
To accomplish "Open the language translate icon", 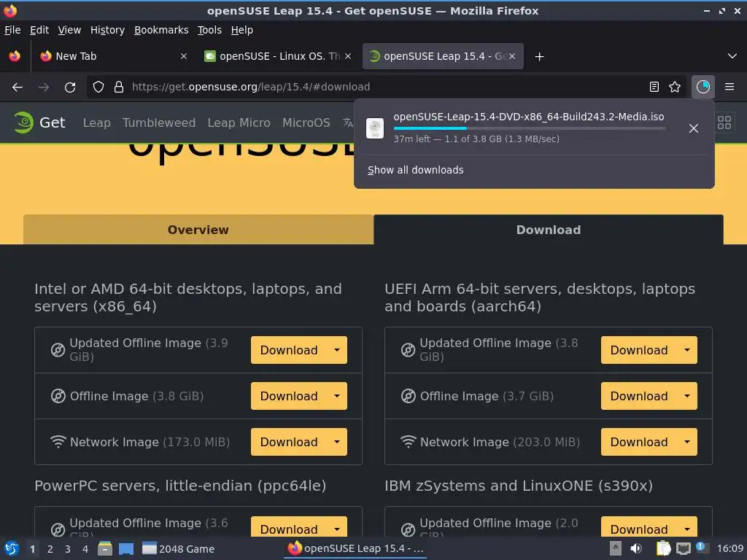I will click(348, 122).
